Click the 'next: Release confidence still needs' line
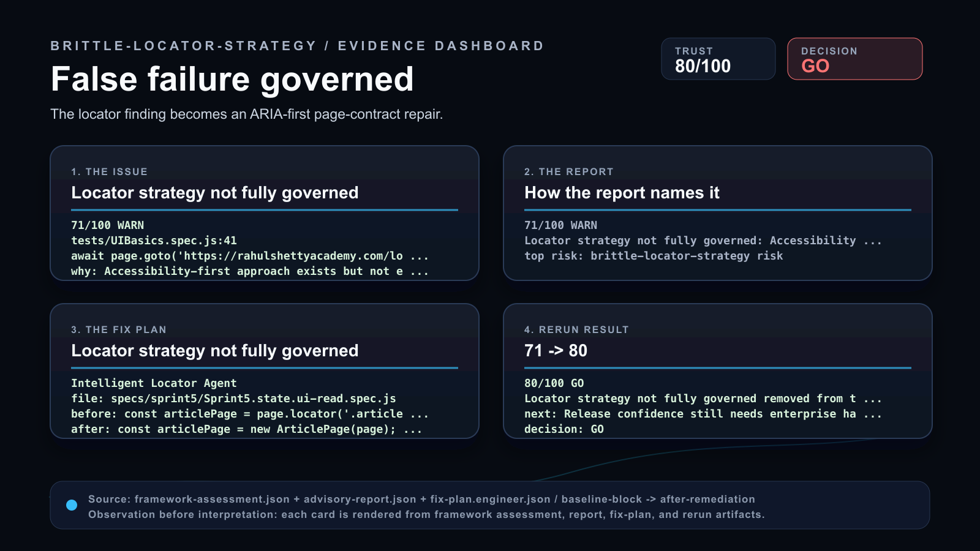Screen dimensions: 980x551 tap(703, 414)
